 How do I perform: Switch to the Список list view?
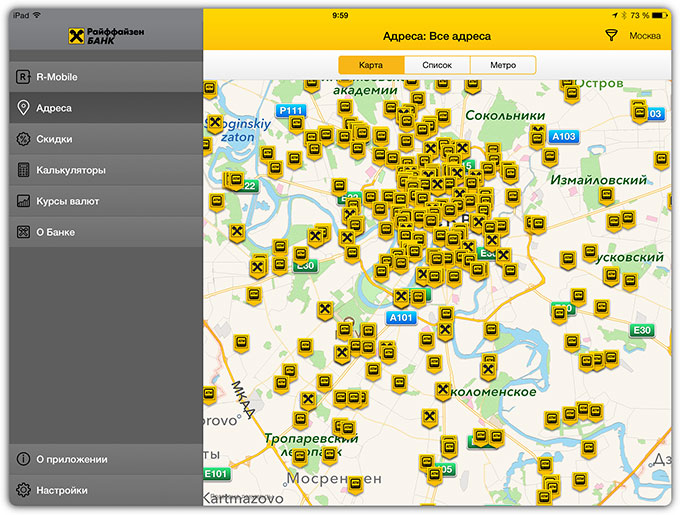tap(437, 65)
